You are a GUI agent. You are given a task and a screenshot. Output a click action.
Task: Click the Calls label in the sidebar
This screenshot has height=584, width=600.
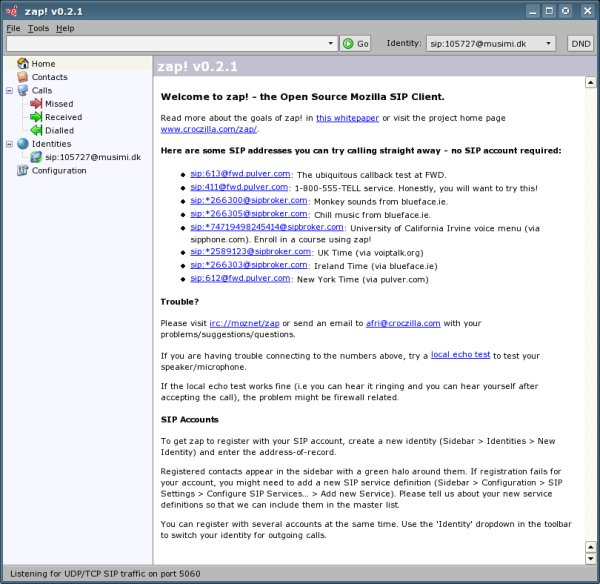[x=42, y=90]
